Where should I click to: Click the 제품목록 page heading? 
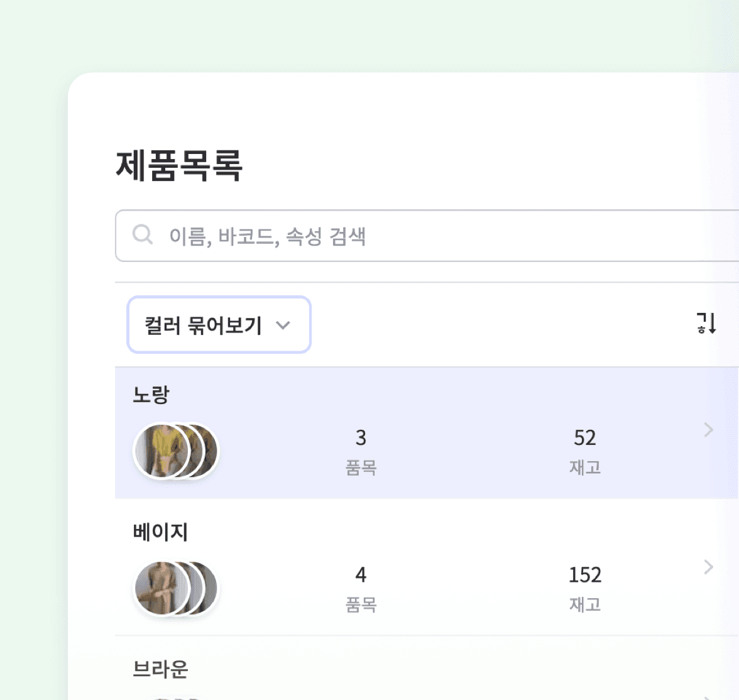[x=179, y=165]
